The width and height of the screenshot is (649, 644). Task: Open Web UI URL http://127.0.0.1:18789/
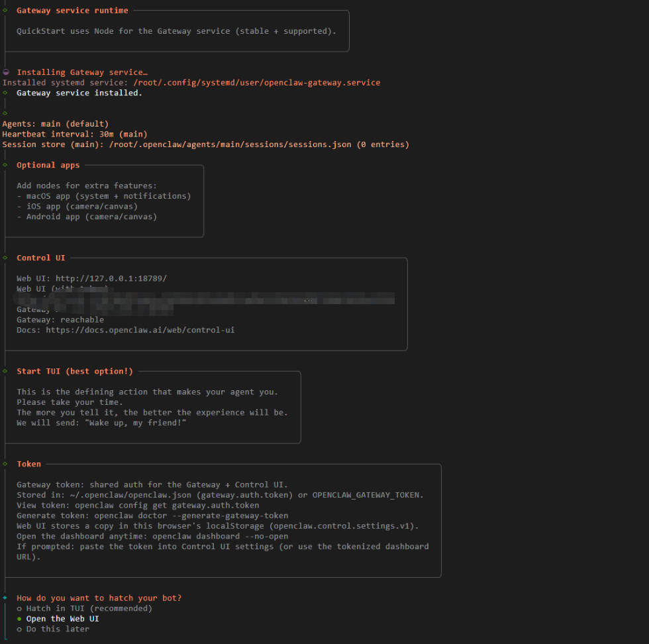click(111, 278)
